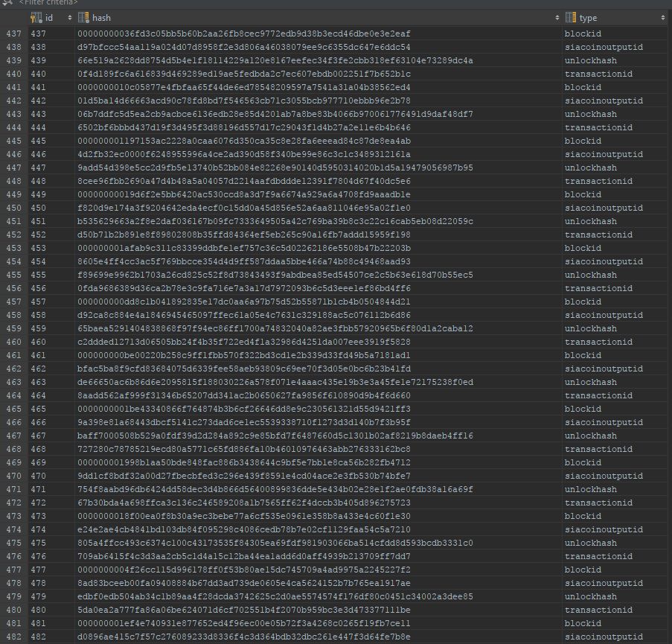The width and height of the screenshot is (672, 644).
Task: Select row number 460 in gutter
Action: tap(13, 342)
